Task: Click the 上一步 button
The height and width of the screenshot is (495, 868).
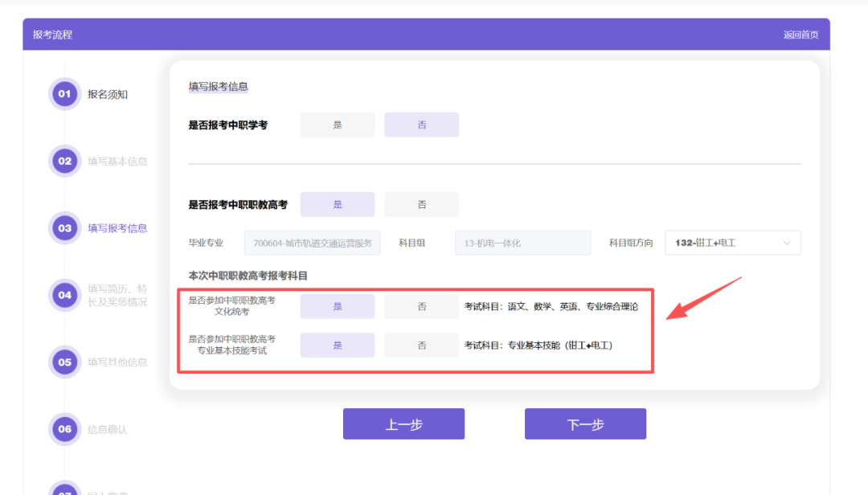Action: click(x=403, y=423)
